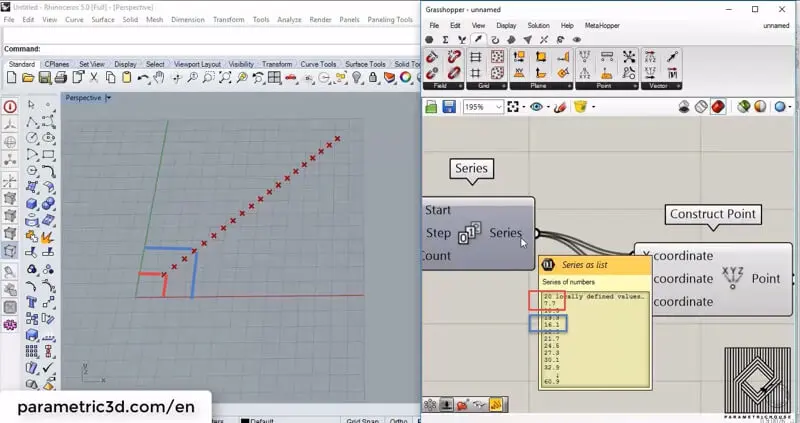Click the Default layer color swatch
The image size is (800, 423).
coord(244,420)
